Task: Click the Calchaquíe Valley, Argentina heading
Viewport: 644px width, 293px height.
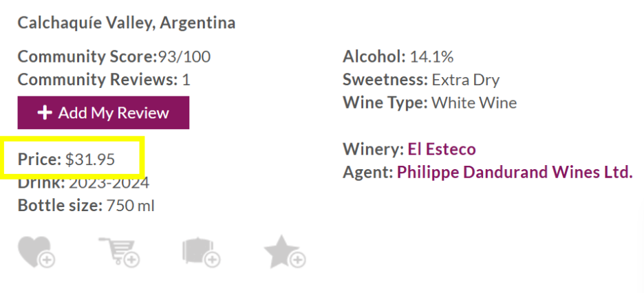Action: (127, 23)
